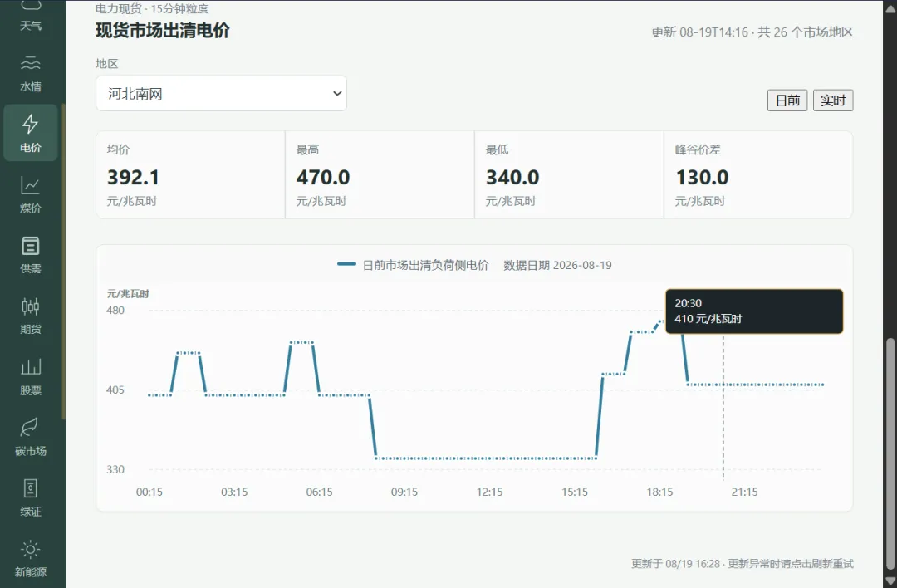Switch to the 日前 day-ahead view
Image resolution: width=897 pixels, height=588 pixels.
[787, 100]
